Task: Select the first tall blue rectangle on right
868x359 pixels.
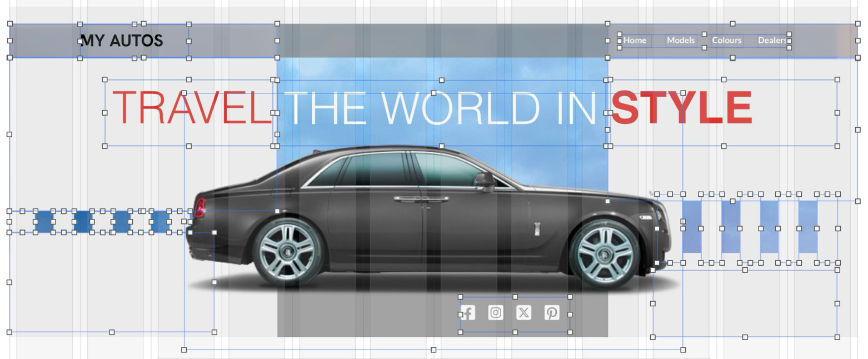Action: click(692, 227)
